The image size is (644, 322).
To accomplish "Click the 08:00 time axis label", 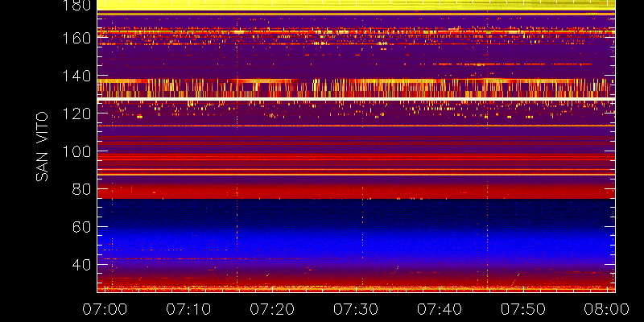I will 607,309.
